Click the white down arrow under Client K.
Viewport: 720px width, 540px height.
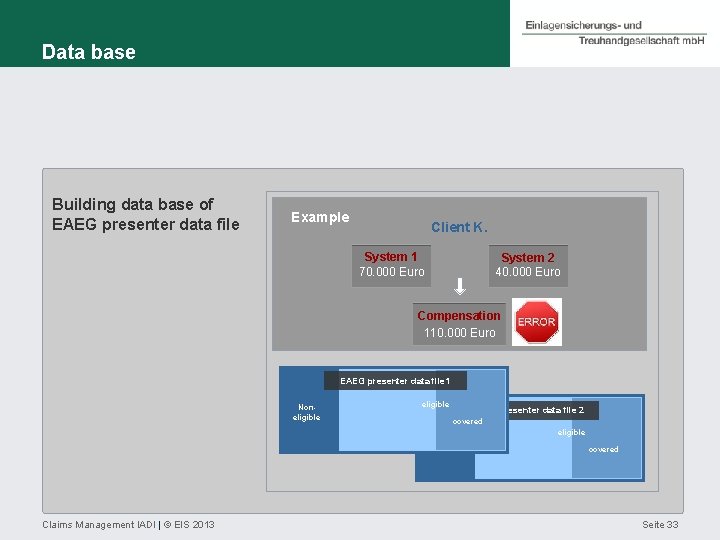pyautogui.click(x=460, y=286)
